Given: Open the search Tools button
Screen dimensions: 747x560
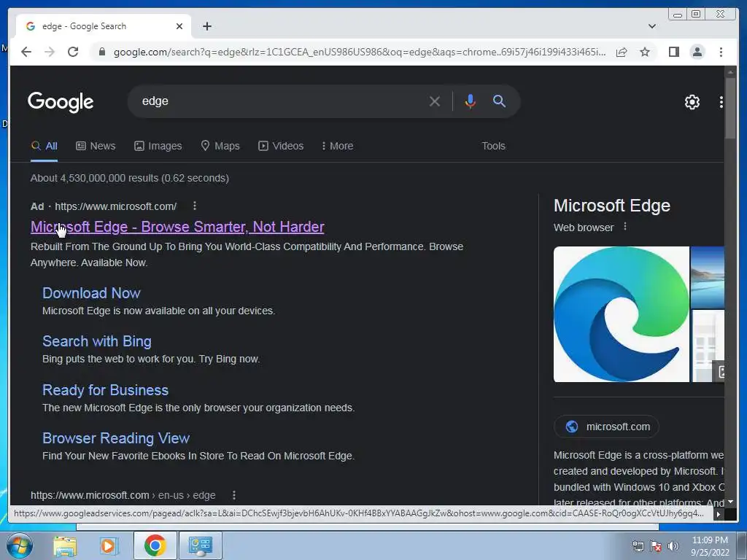Looking at the screenshot, I should (493, 146).
